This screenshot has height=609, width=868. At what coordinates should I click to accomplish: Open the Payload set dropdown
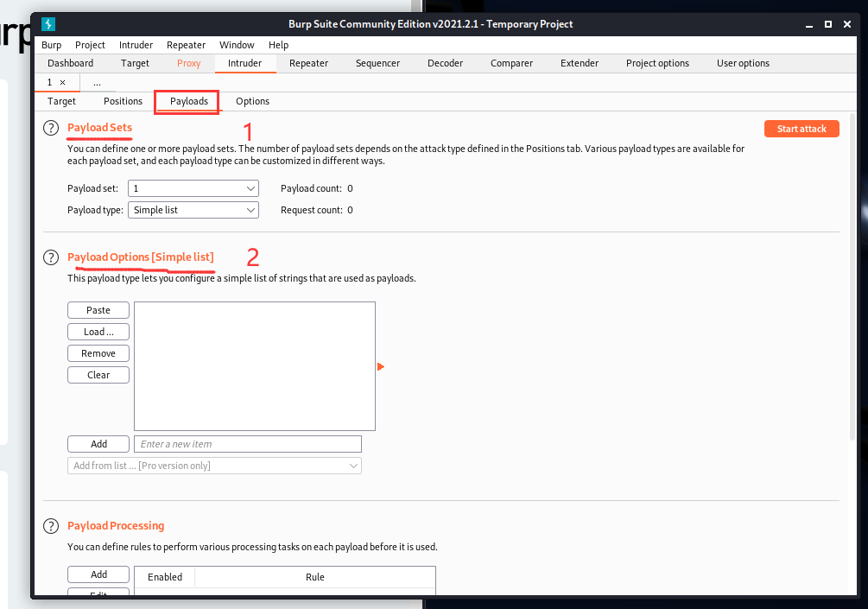click(x=193, y=188)
